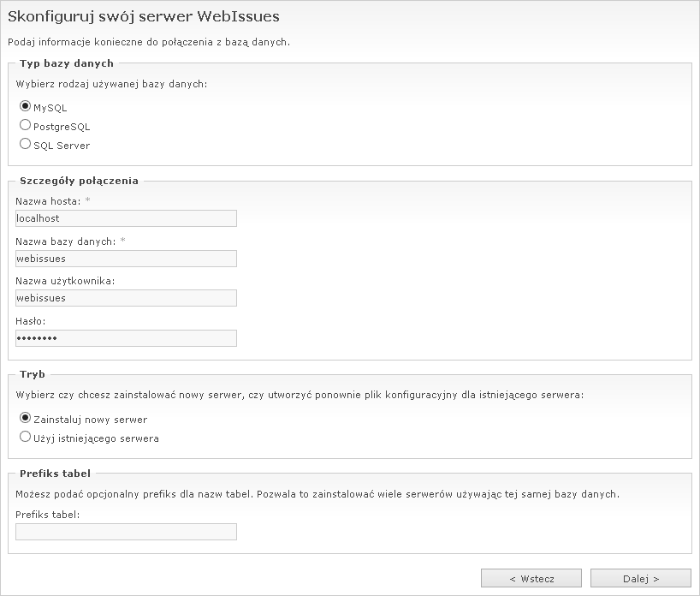This screenshot has height=596, width=700.
Task: Focus the Hasło password field
Action: pos(126,338)
